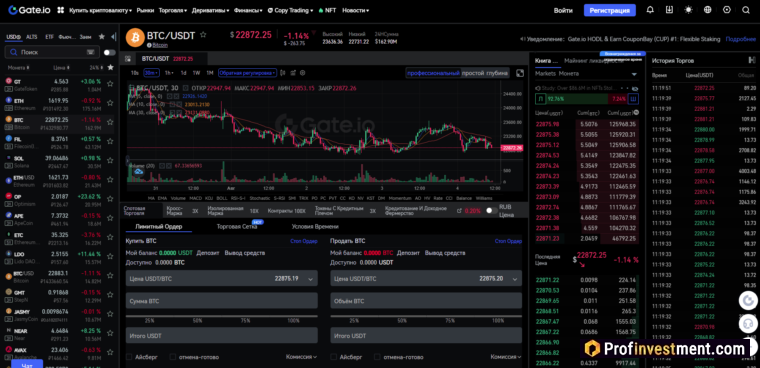Click the download app icon in top bar
The height and width of the screenshot is (368, 760).
point(669,10)
